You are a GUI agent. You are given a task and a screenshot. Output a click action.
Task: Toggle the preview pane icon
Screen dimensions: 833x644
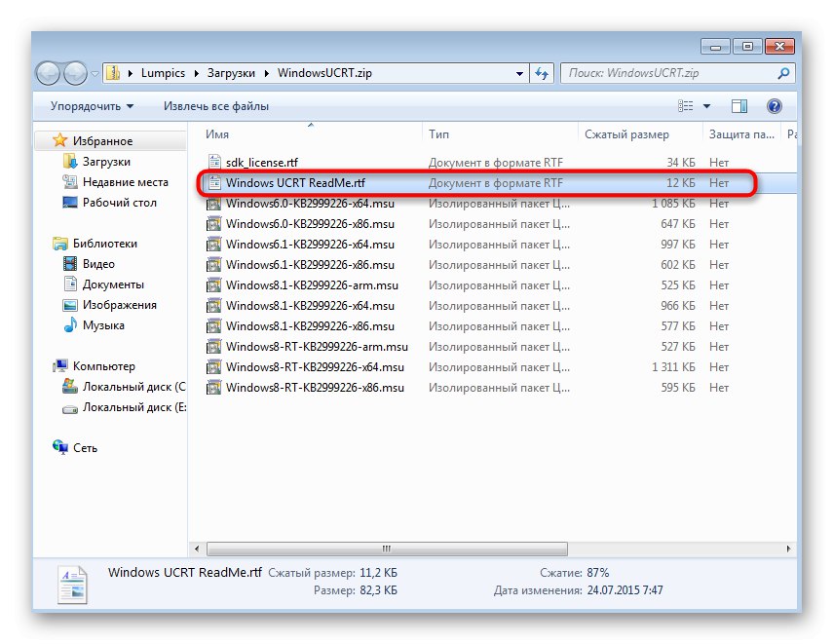[739, 106]
